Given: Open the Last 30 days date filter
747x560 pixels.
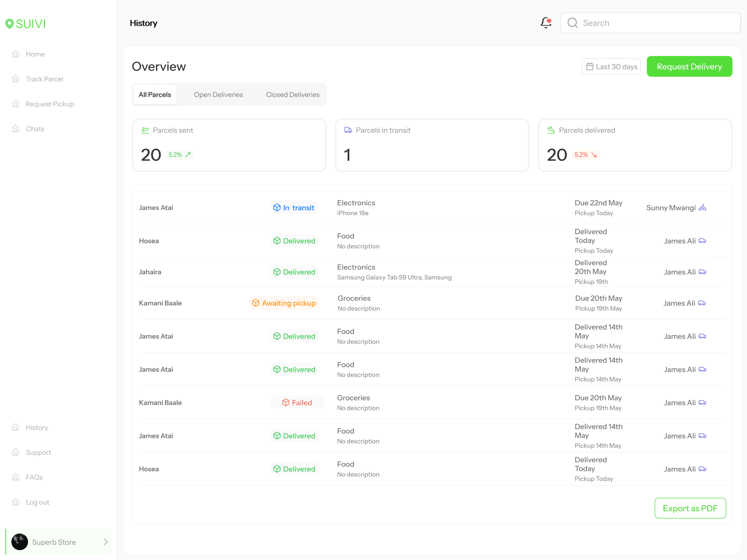Looking at the screenshot, I should point(611,67).
